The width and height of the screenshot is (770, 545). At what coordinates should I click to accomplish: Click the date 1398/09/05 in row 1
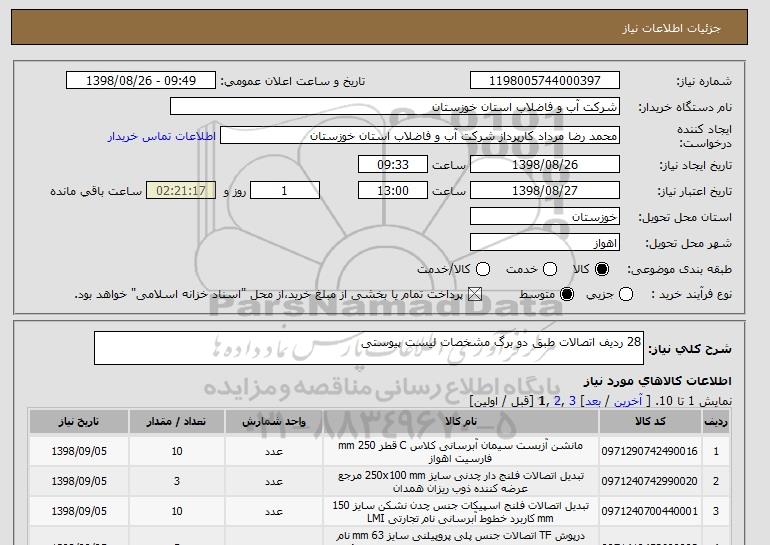(79, 451)
